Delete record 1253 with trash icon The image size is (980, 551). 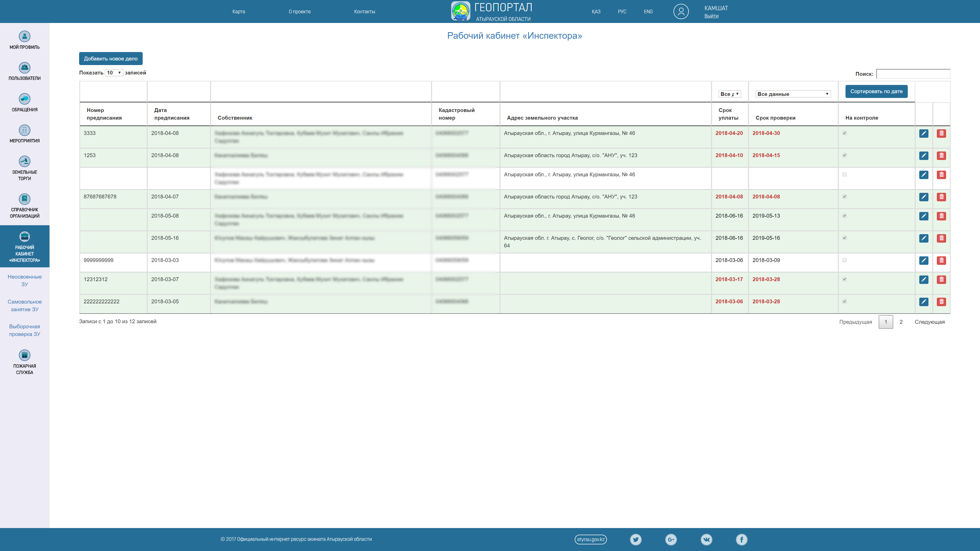[941, 156]
